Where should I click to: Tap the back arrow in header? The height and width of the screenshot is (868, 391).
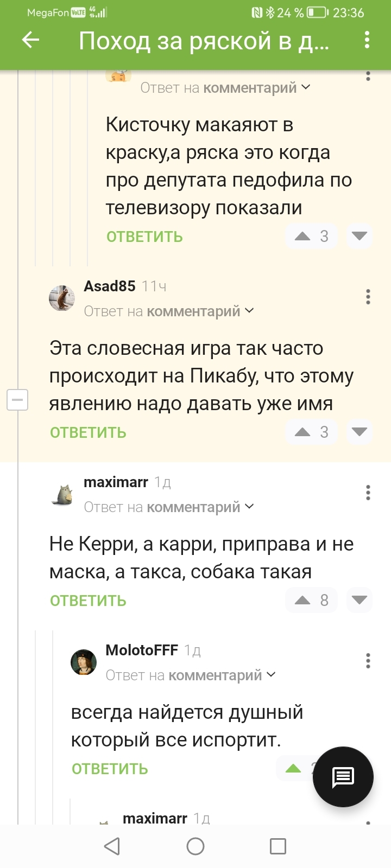[x=31, y=40]
